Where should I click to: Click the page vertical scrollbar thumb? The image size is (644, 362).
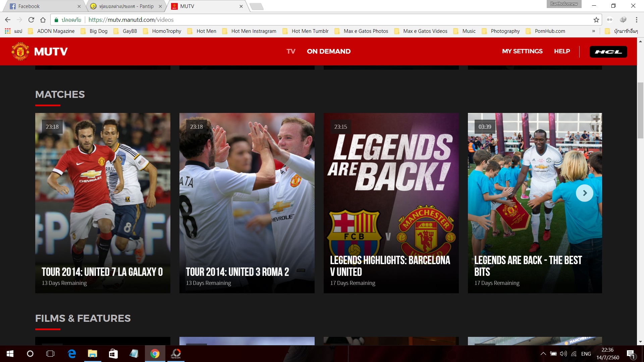tap(640, 110)
